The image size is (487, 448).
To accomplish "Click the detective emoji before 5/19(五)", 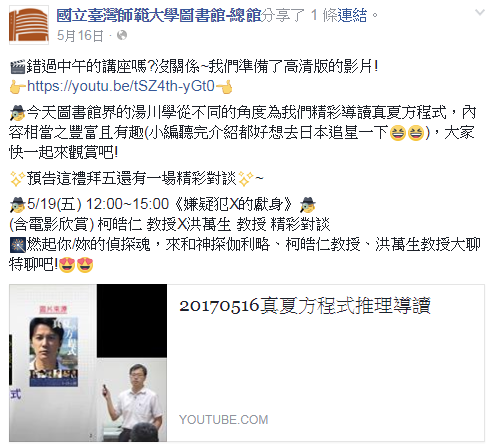I will [x=18, y=204].
